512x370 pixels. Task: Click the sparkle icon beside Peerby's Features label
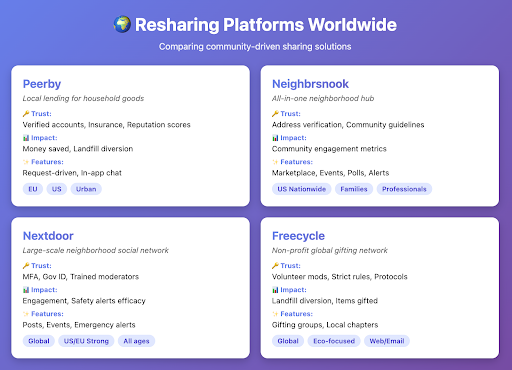(x=26, y=162)
